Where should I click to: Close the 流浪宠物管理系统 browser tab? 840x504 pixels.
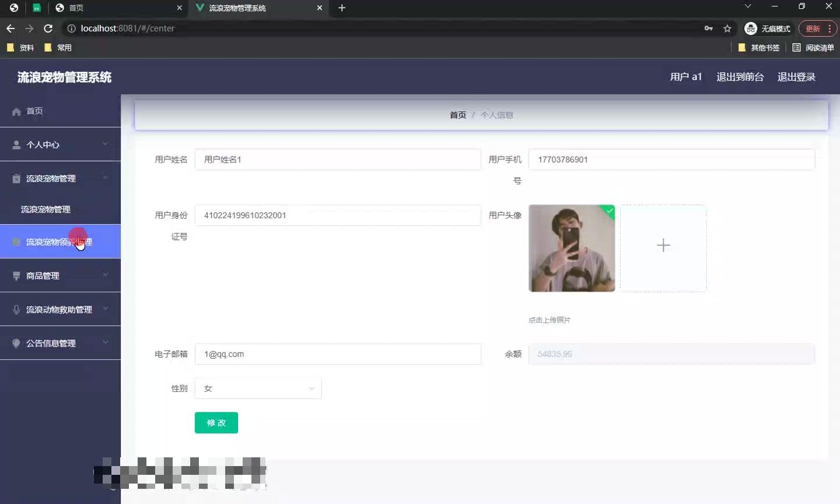[320, 8]
